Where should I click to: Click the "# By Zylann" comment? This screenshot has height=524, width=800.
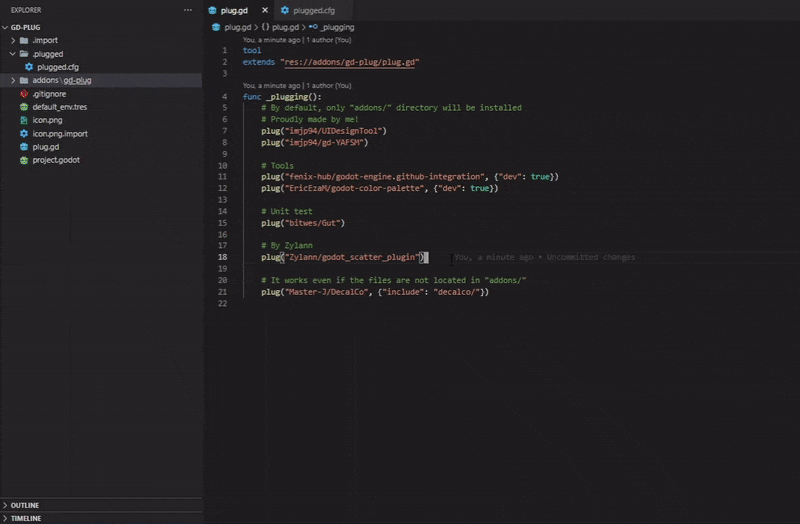[x=287, y=245]
